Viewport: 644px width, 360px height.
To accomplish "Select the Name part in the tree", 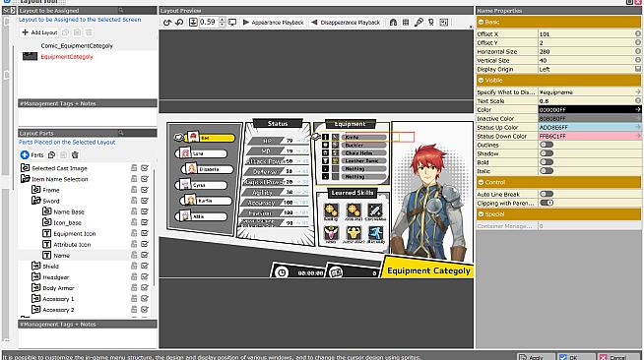I will click(62, 256).
